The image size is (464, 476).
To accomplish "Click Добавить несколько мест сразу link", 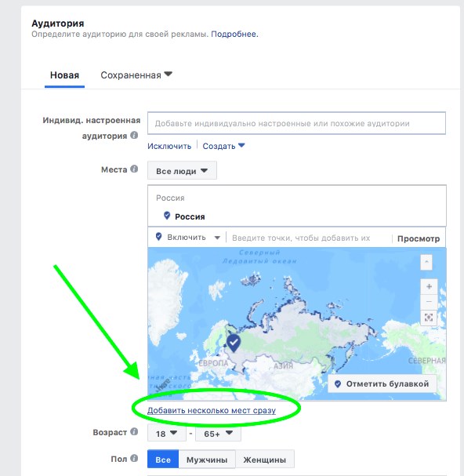I will point(212,410).
